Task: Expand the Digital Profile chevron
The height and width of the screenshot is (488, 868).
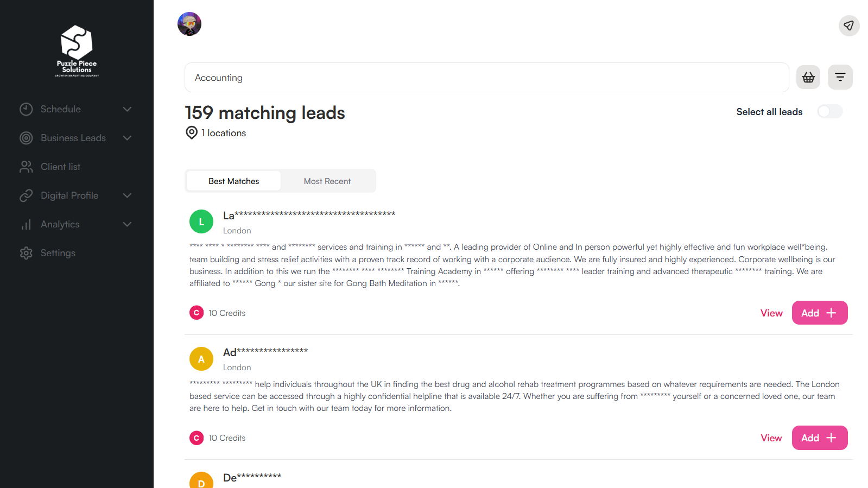Action: (127, 195)
